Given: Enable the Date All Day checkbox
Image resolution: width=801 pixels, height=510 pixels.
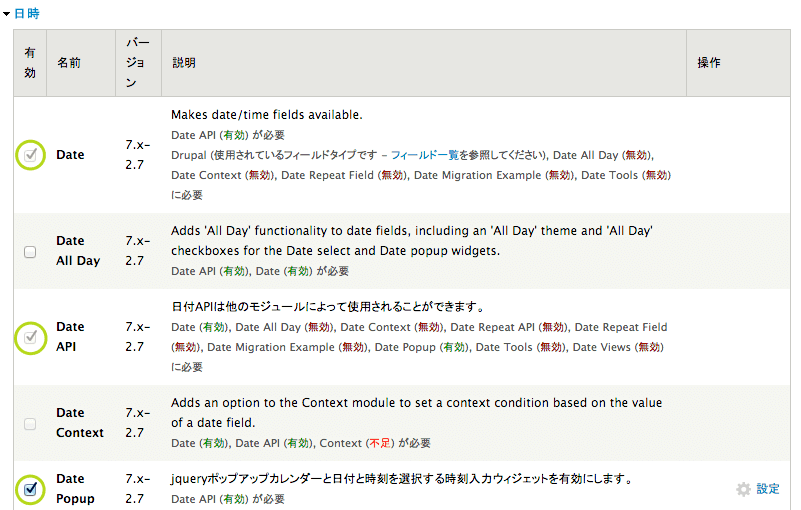Looking at the screenshot, I should tap(30, 251).
